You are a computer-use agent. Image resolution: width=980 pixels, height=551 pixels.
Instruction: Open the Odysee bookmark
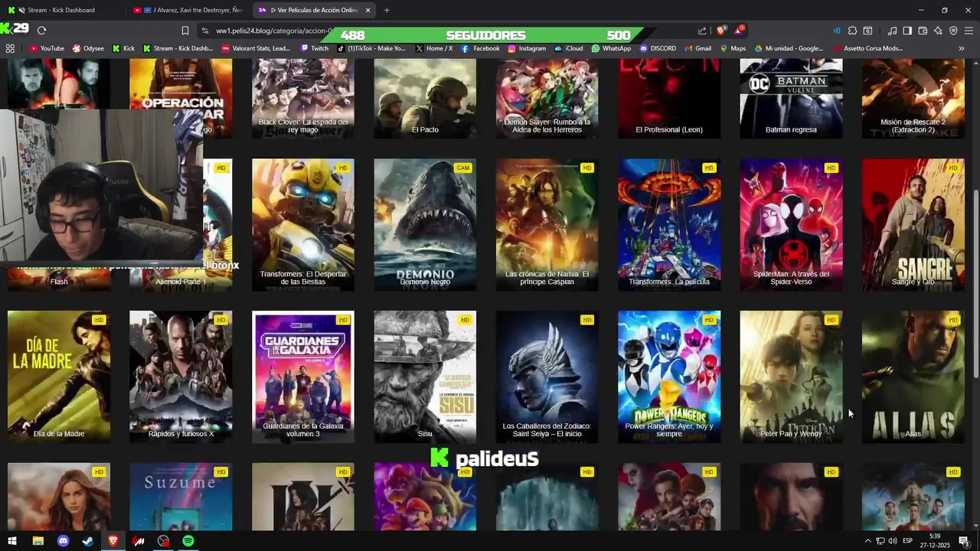pos(88,48)
